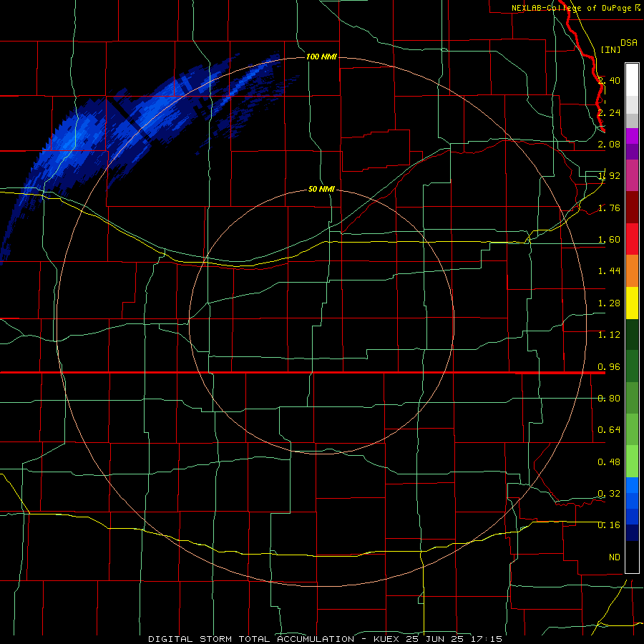Screen dimensions: 644x644
Task: Click the 1.12 legend value
Action: click(x=609, y=335)
